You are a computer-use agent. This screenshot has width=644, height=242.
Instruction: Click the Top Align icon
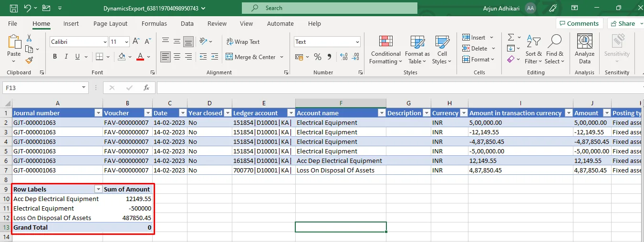click(166, 41)
